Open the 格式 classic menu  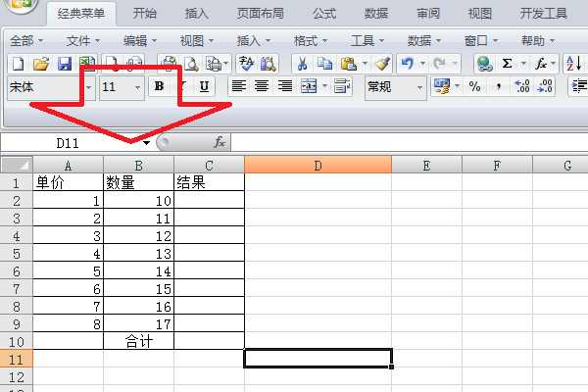click(310, 40)
